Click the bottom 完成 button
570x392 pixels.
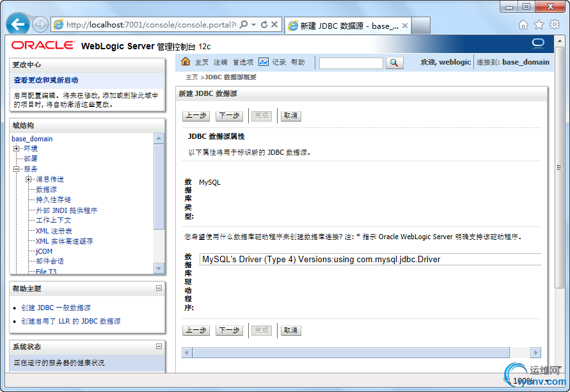(x=262, y=330)
